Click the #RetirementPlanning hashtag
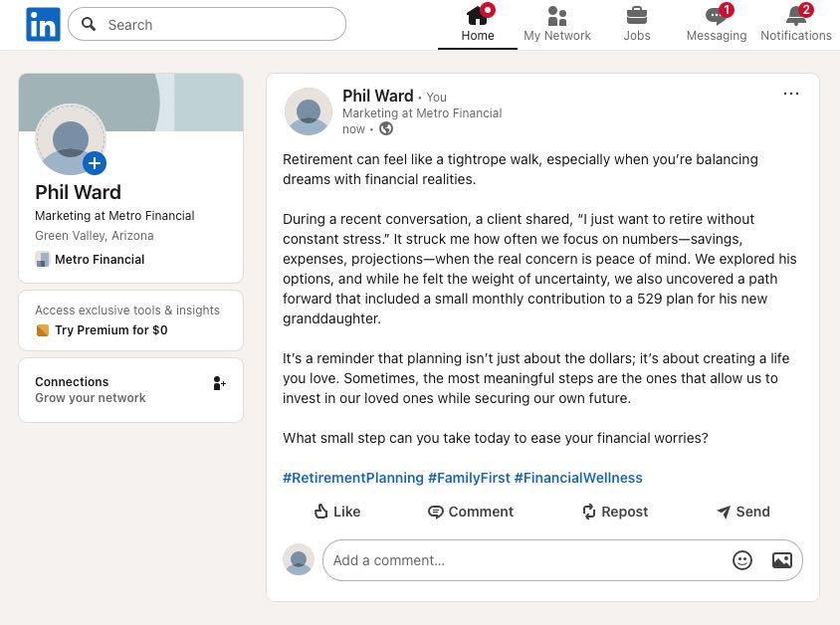Screen dimensions: 840x625 353,478
